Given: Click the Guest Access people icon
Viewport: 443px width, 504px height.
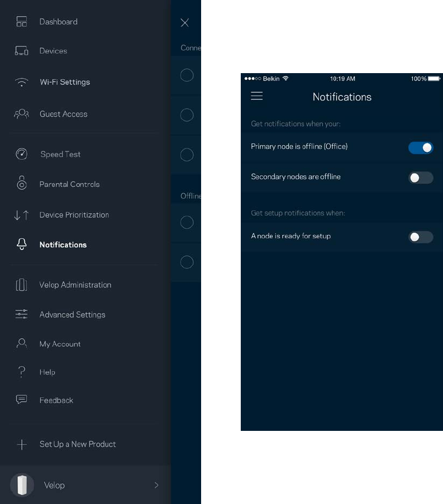Looking at the screenshot, I should point(22,114).
